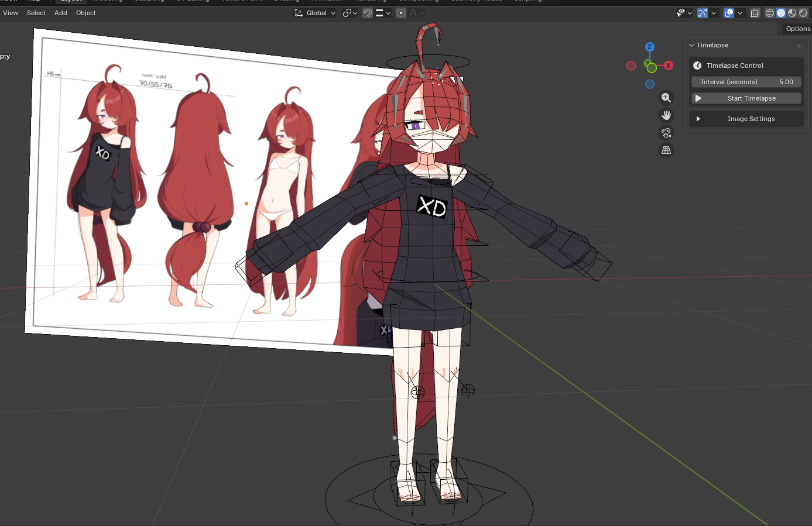The image size is (812, 526).
Task: Click the hand pan-view button
Action: click(x=666, y=115)
